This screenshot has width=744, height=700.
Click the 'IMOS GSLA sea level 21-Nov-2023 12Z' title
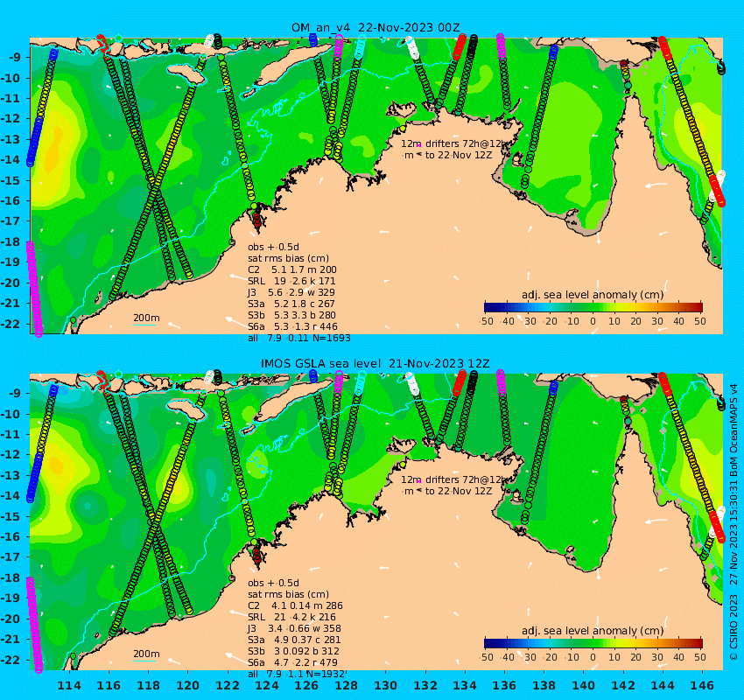pos(375,363)
